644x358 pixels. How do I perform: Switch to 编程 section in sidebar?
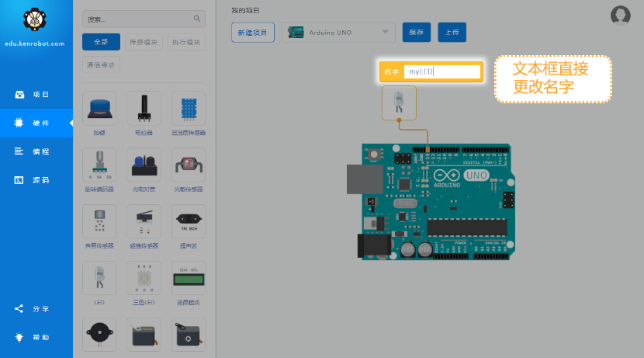tap(36, 151)
